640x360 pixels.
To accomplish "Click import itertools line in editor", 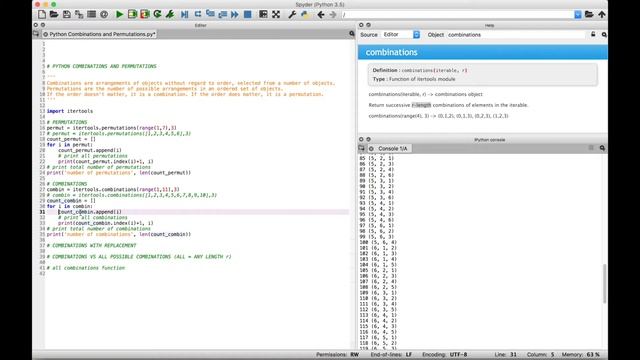I will point(70,111).
